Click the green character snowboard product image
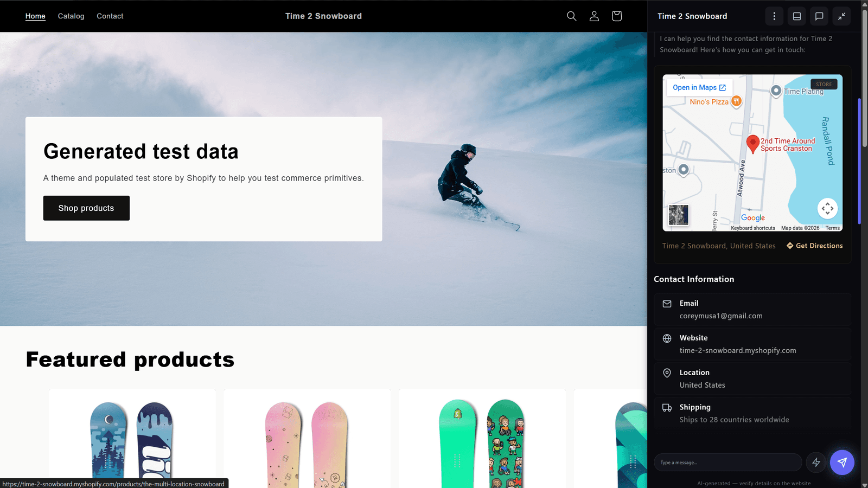Screen dimensions: 868x488 [482, 439]
